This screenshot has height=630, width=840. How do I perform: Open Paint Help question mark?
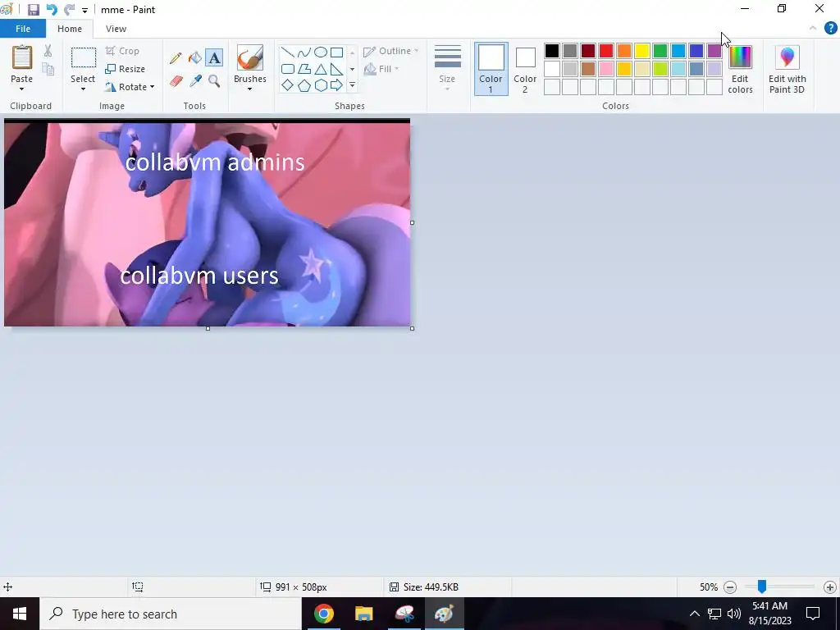(x=830, y=29)
